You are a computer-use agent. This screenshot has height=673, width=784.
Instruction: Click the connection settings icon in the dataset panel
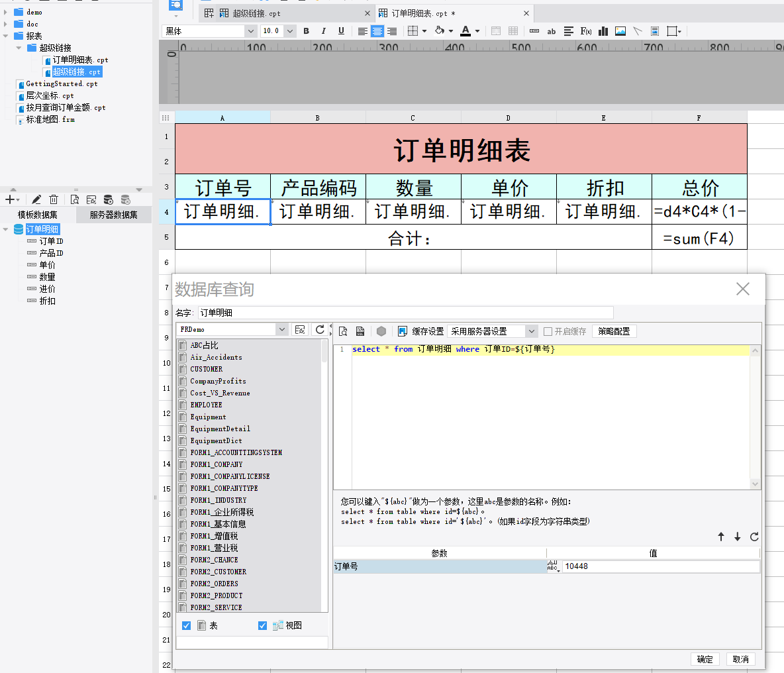coord(91,200)
